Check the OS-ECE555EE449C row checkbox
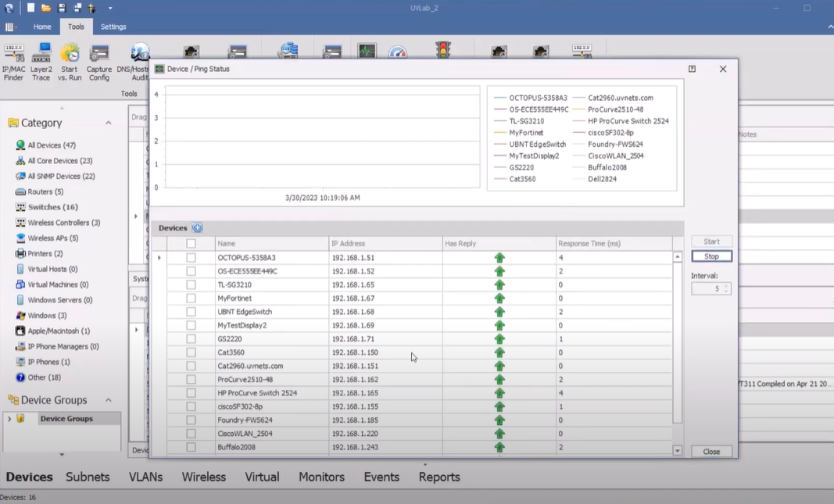This screenshot has height=504, width=834. 191,271
